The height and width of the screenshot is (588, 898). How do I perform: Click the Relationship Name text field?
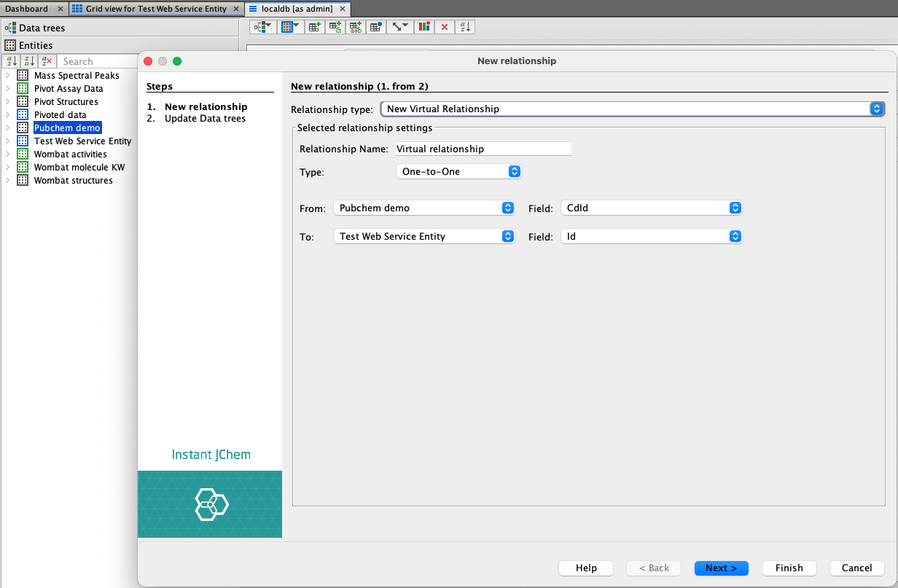click(x=483, y=149)
